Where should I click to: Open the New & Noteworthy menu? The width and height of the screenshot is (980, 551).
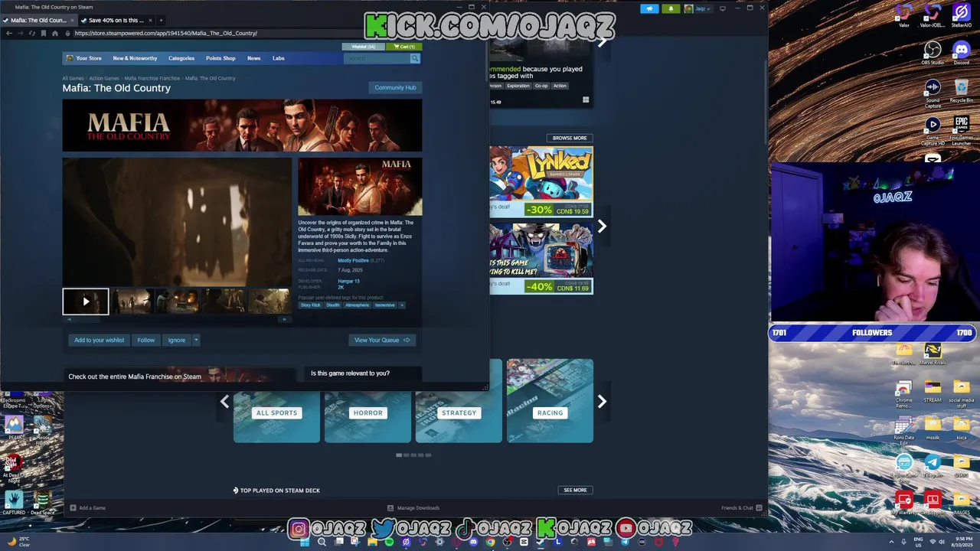[x=135, y=58]
